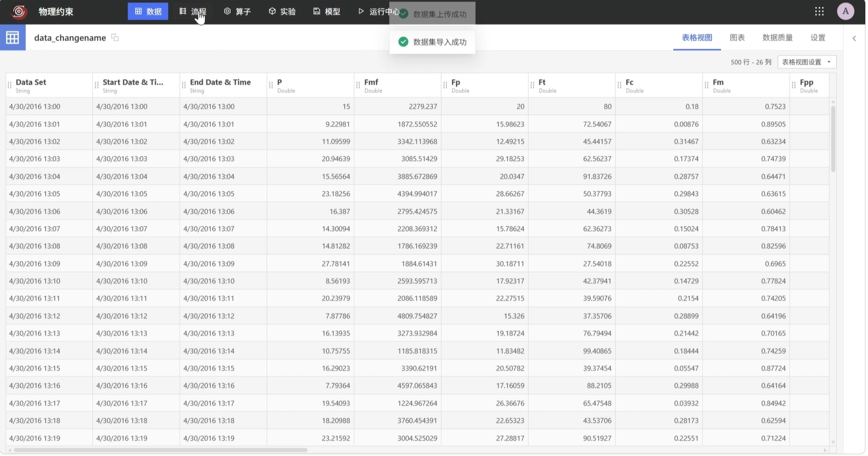
Task: Click the 500 行 - 26 列 row count
Action: [751, 62]
